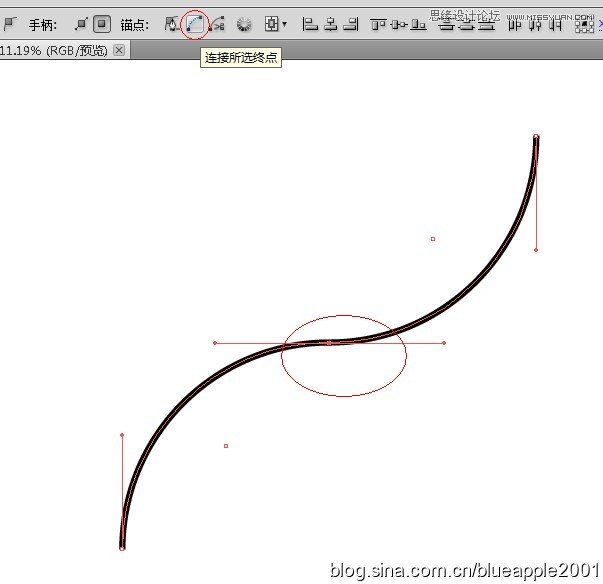Click the handle point above the bottom anchor

122,435
